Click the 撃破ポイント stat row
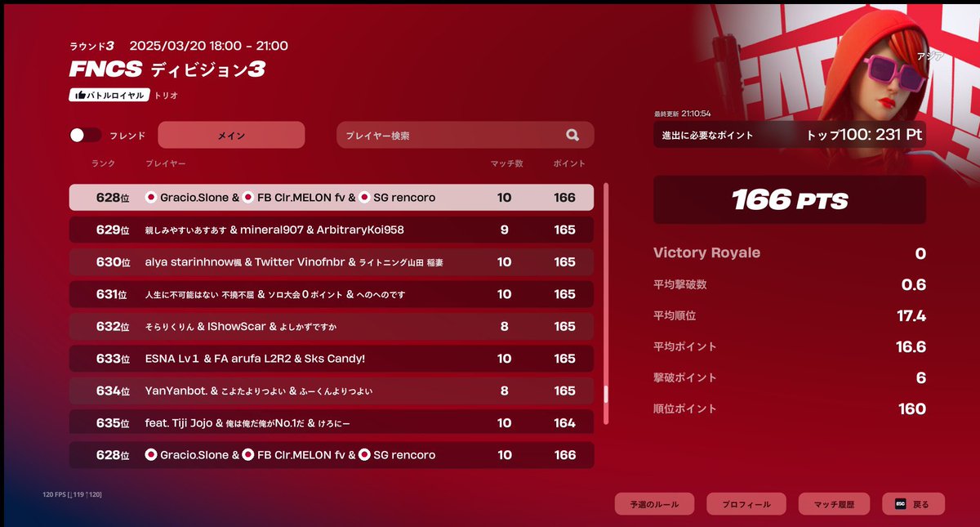The height and width of the screenshot is (527, 980). click(x=790, y=377)
